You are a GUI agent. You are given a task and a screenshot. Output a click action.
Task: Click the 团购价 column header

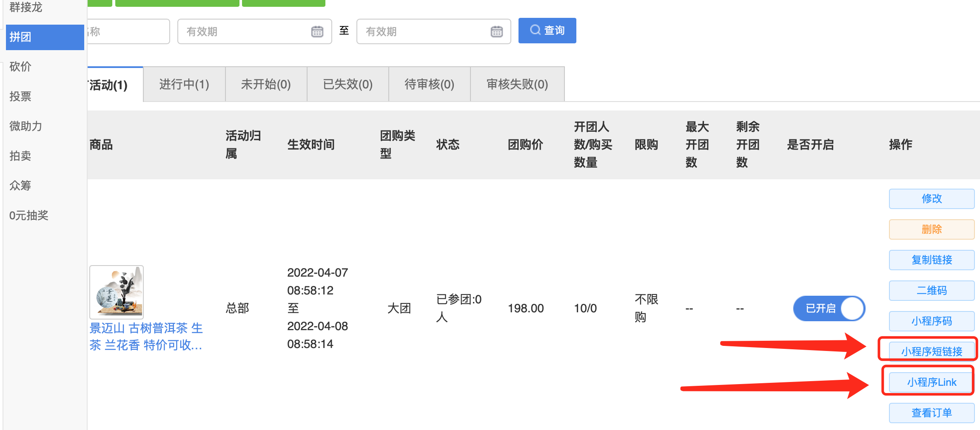coord(525,145)
